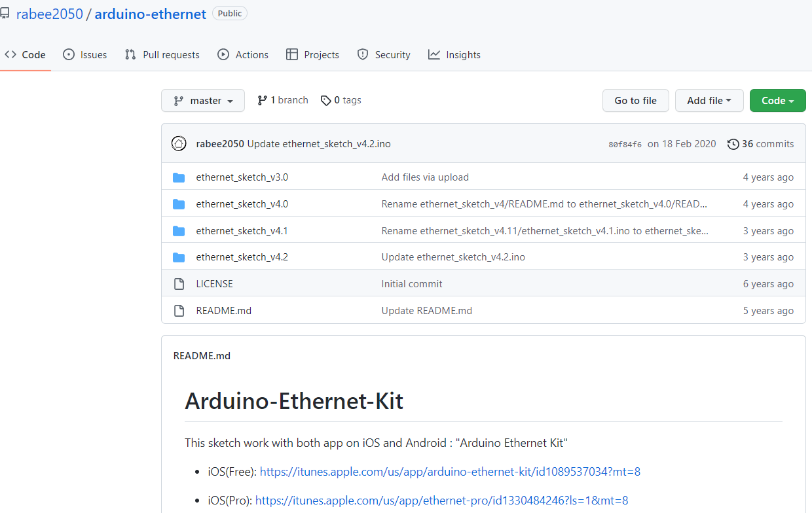Click the Insights graph icon
The image size is (812, 513).
(x=434, y=54)
